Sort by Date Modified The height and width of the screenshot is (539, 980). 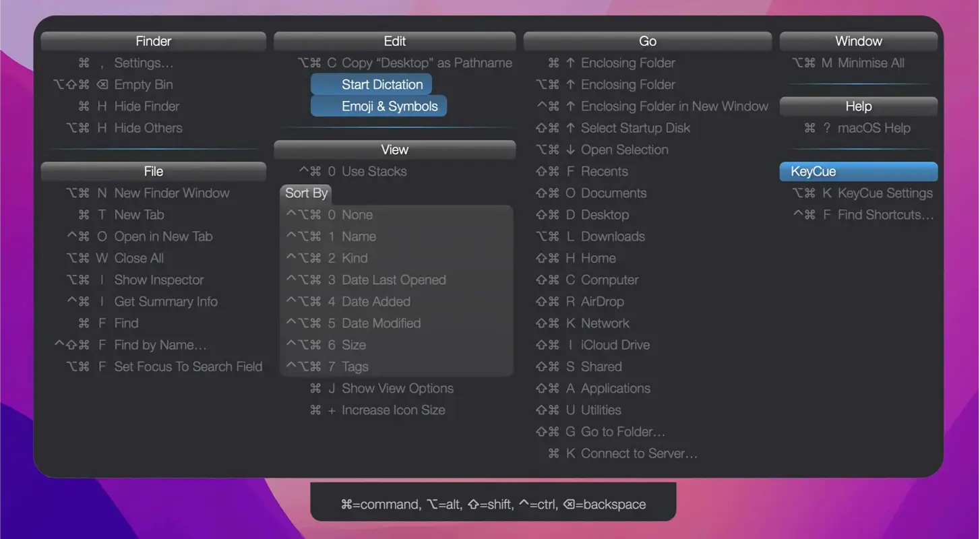coord(381,323)
